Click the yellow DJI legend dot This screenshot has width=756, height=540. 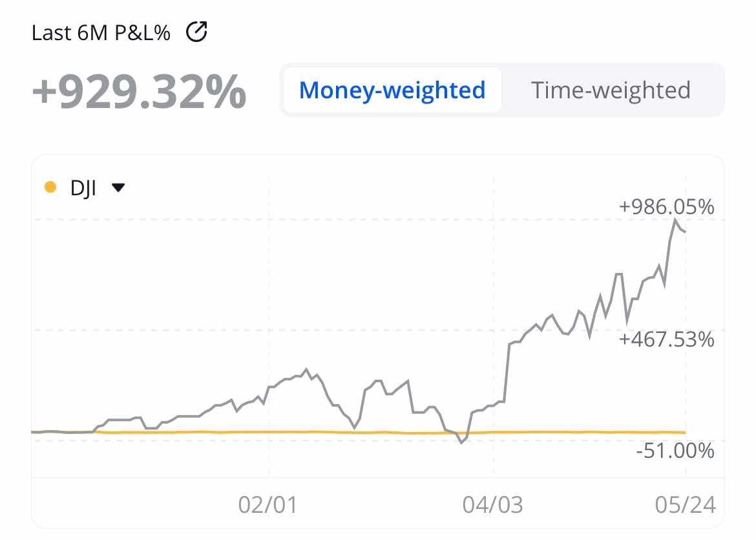50,188
